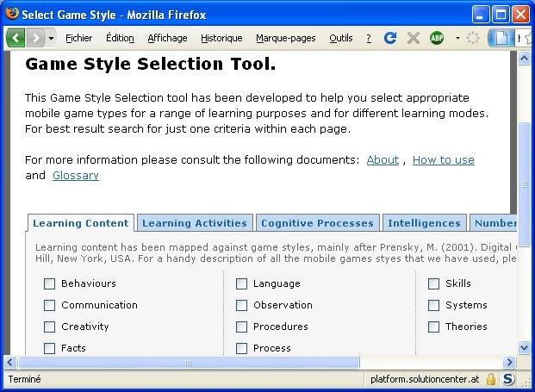Click the vertical scrollbar down arrow

click(525, 345)
